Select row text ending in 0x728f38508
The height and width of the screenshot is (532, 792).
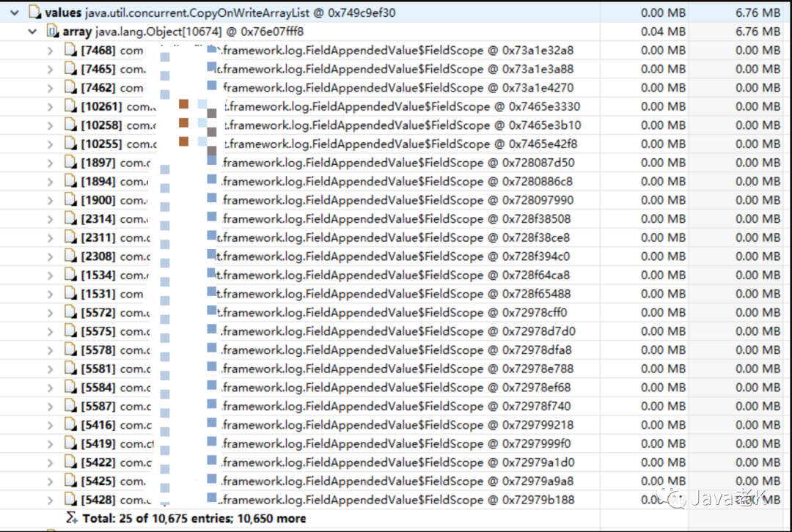(326, 219)
